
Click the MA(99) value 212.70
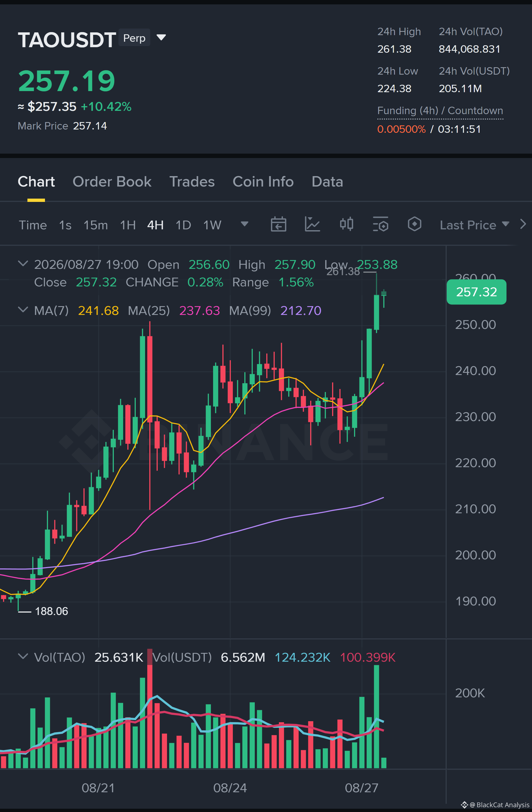click(x=301, y=311)
